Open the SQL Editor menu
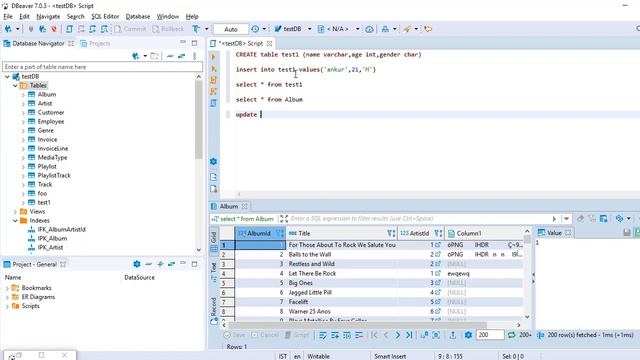Screen dimensions: 640x360 click(x=105, y=17)
